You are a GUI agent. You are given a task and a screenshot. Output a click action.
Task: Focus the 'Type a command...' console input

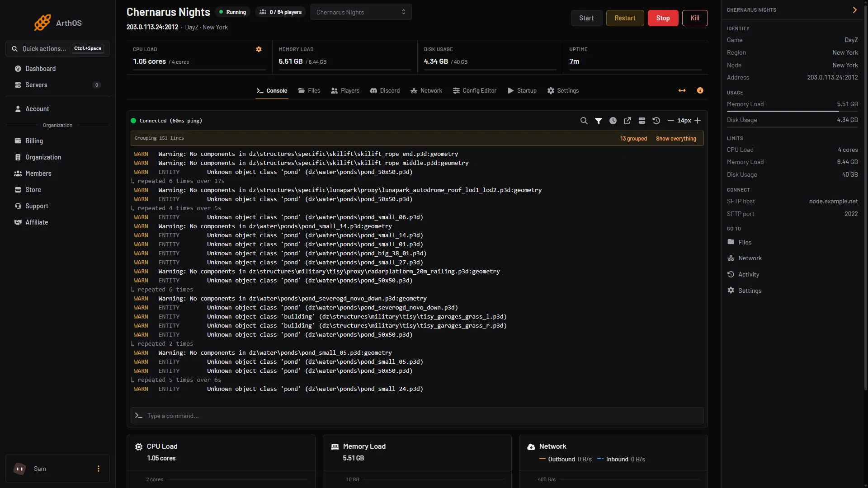coord(417,416)
